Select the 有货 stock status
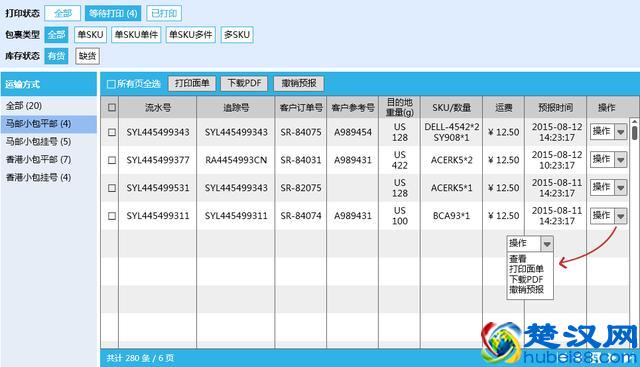 click(x=56, y=56)
